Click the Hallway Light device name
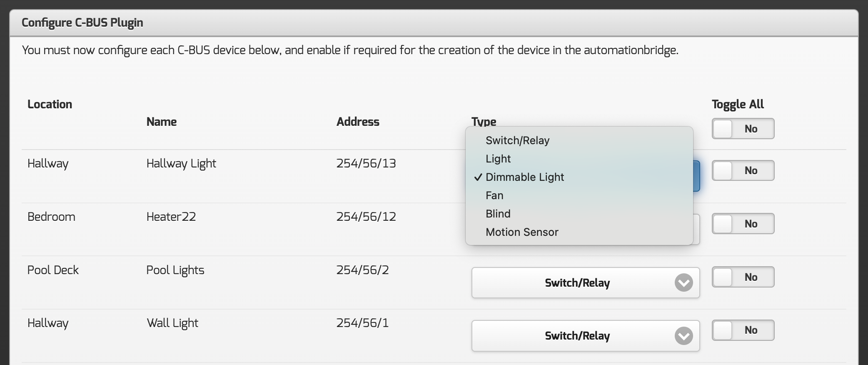The height and width of the screenshot is (365, 868). (181, 163)
